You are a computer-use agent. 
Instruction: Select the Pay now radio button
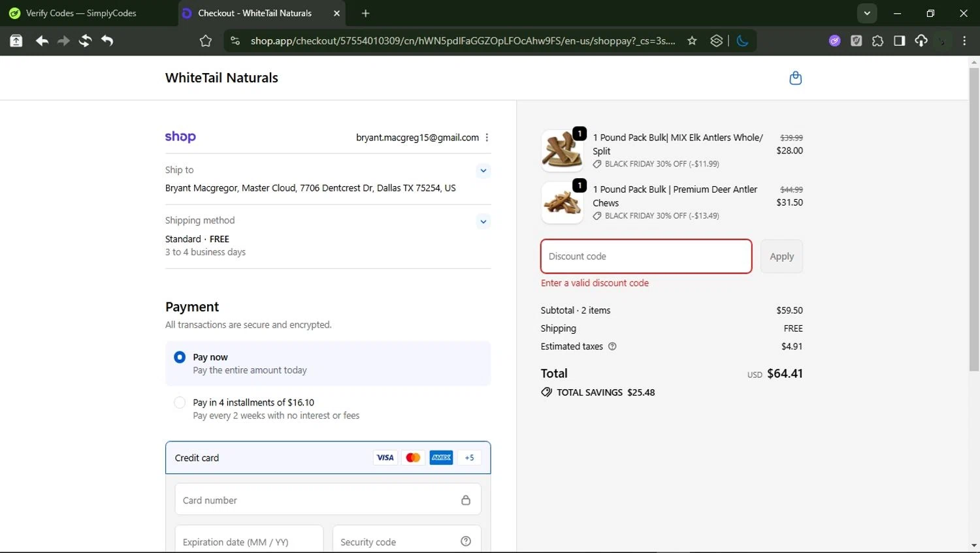pos(180,357)
